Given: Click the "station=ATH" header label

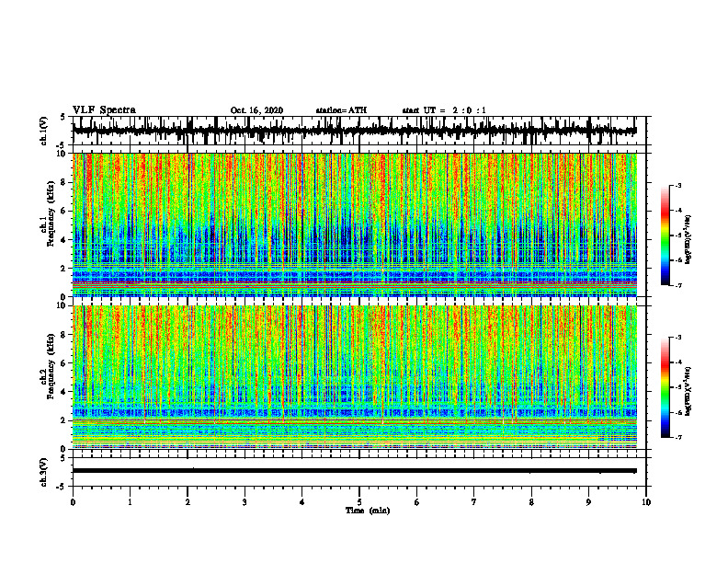Looking at the screenshot, I should (341, 110).
